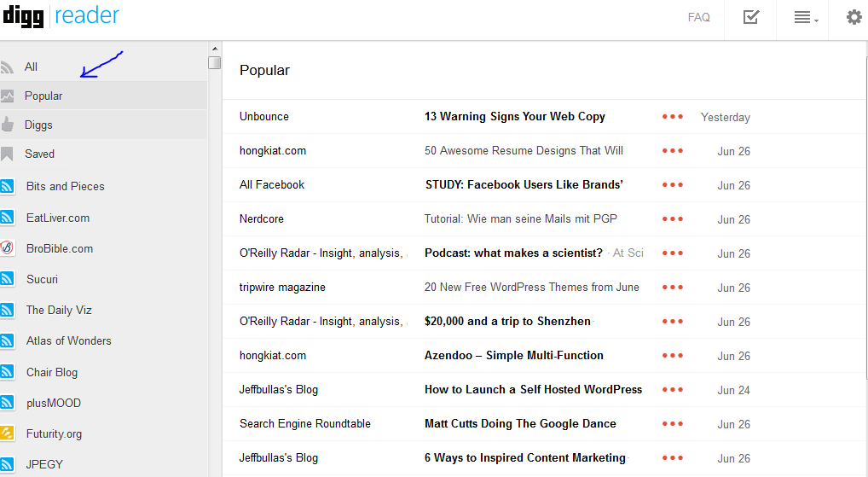
Task: Click the digg reader logo
Action: pyautogui.click(x=61, y=16)
